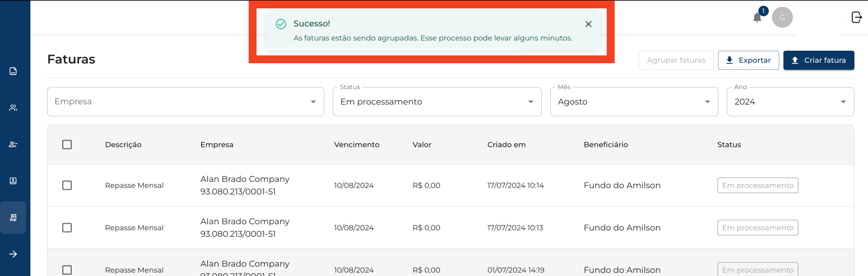Click the Valor column header
Viewport: 868px width, 276px height.
[x=422, y=145]
